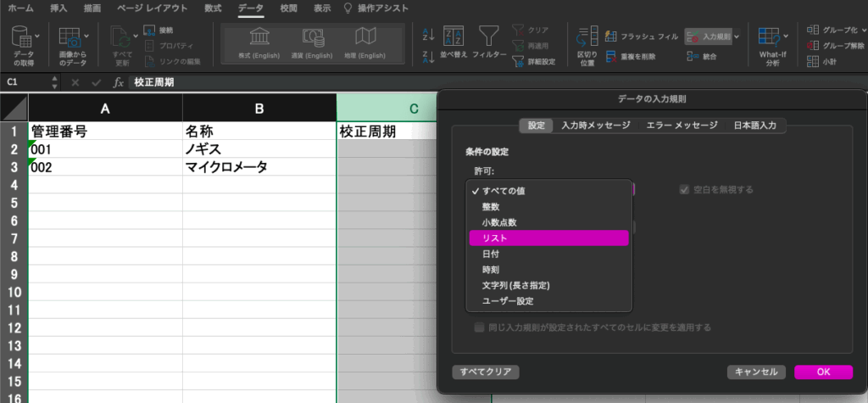The width and height of the screenshot is (868, 403).
Task: Click the 区切り位置 text-to-columns icon
Action: pyautogui.click(x=587, y=36)
